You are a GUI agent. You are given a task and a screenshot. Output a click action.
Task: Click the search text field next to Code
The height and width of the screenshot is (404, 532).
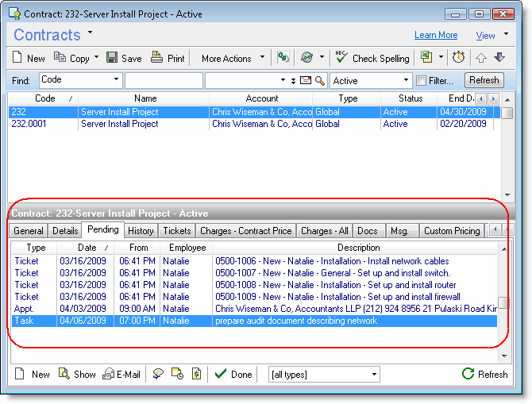click(x=164, y=81)
